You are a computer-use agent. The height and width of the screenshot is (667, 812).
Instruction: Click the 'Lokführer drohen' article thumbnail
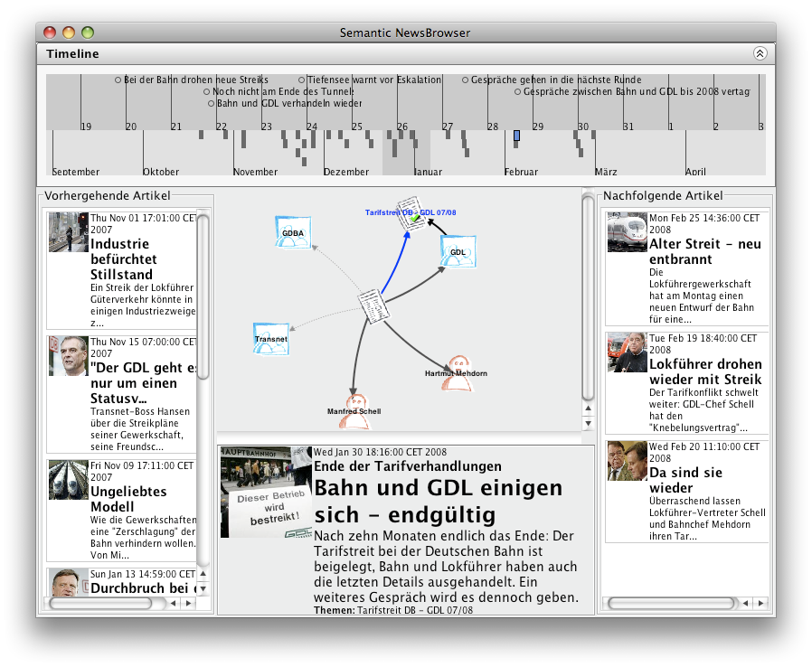click(x=628, y=352)
